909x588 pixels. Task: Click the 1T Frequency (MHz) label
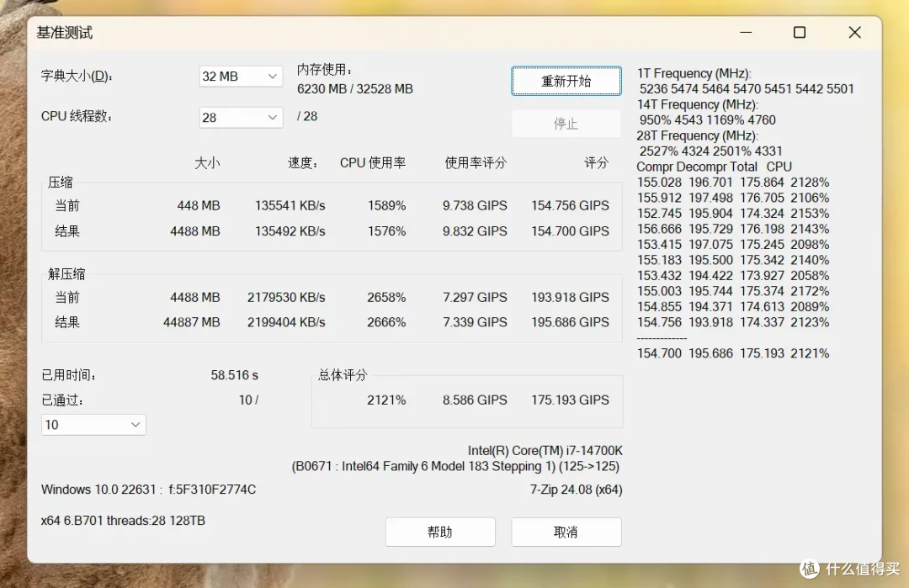pos(694,73)
